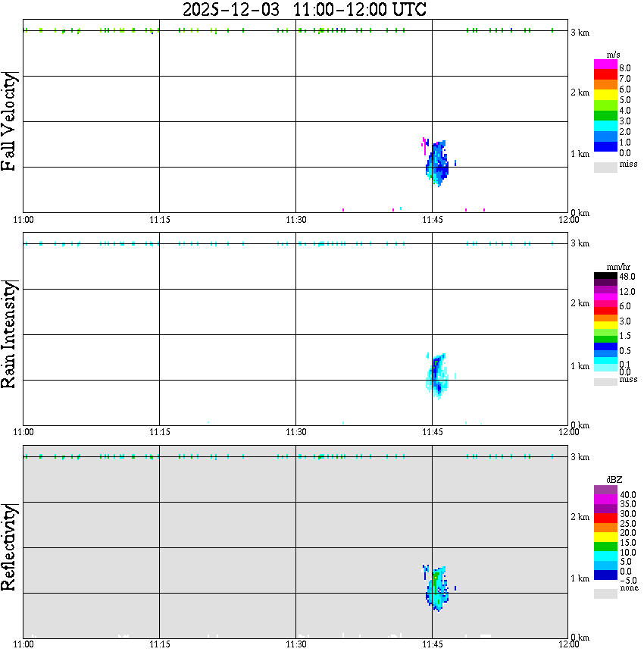Click the gray 'none' swatch in the dBZ legend
Image resolution: width=644 pixels, height=658 pixels.
[x=605, y=594]
